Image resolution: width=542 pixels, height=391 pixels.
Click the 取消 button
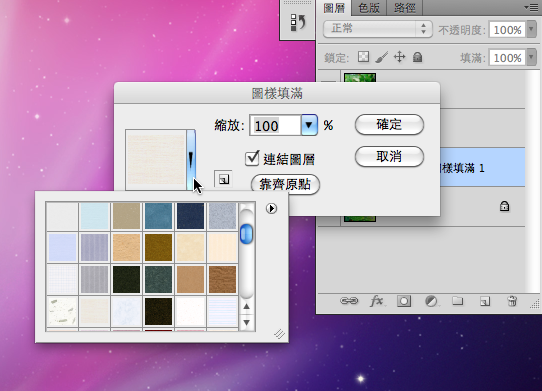(389, 156)
